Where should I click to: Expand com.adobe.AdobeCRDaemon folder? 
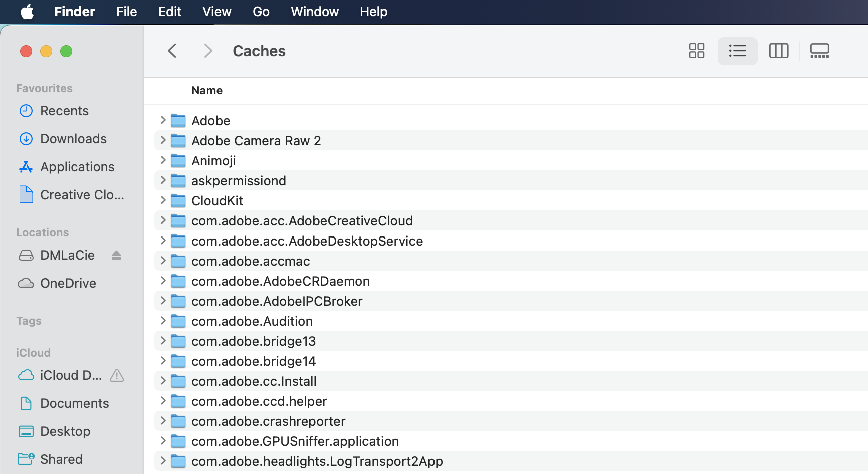click(163, 281)
